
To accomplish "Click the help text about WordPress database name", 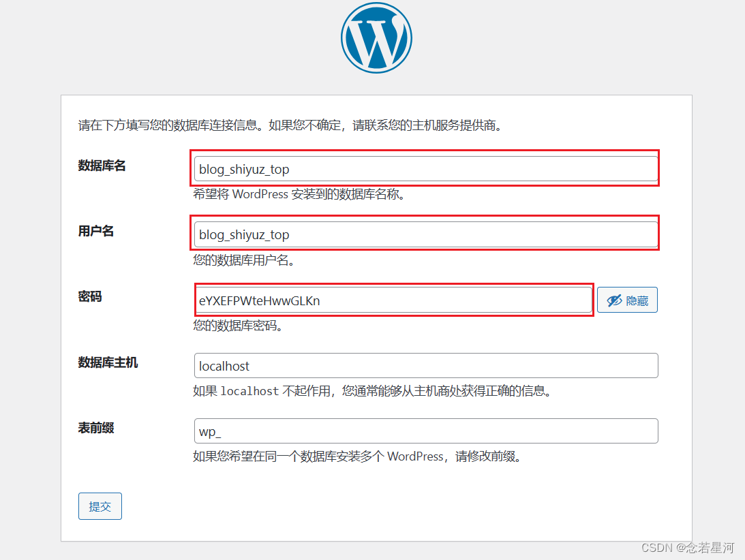I will coord(300,194).
